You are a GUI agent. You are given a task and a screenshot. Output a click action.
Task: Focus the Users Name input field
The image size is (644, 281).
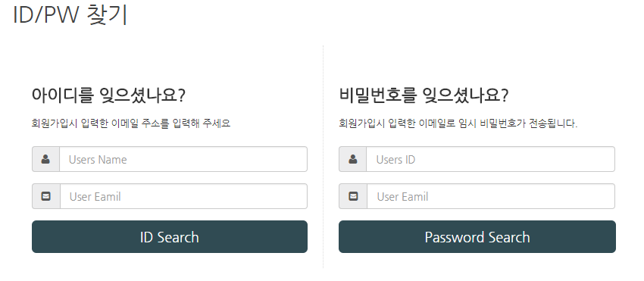[183, 159]
